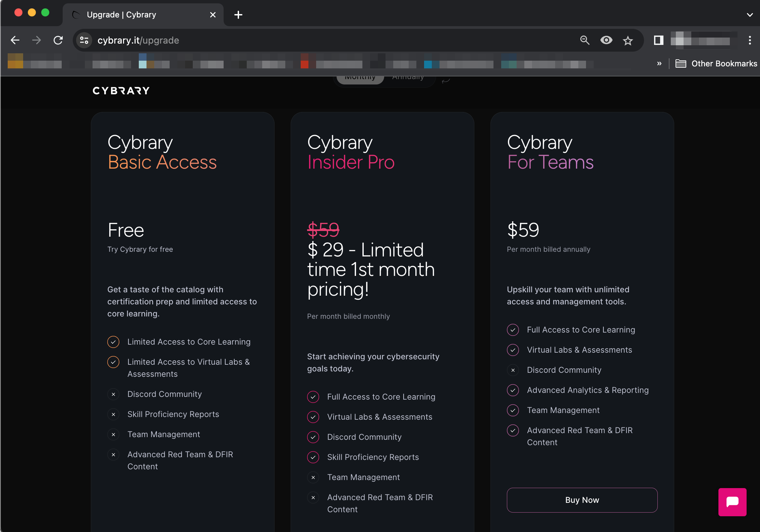The width and height of the screenshot is (760, 532).
Task: Switch billing to Annually
Action: 408,78
